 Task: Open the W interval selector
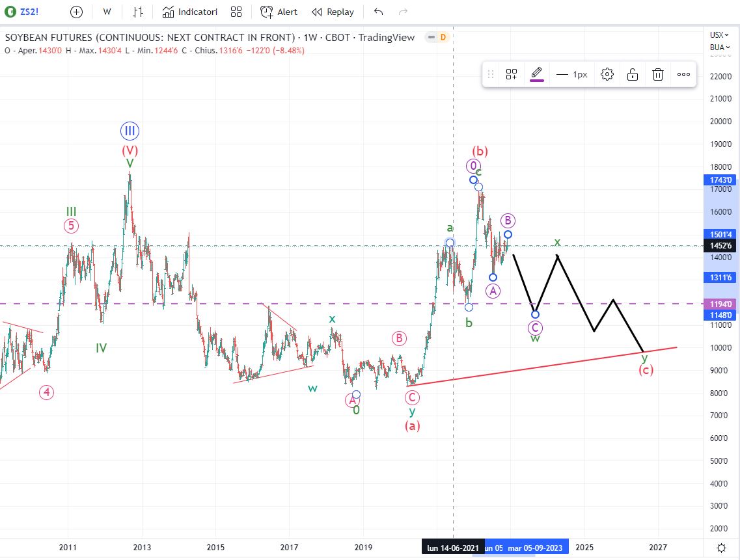pos(107,12)
